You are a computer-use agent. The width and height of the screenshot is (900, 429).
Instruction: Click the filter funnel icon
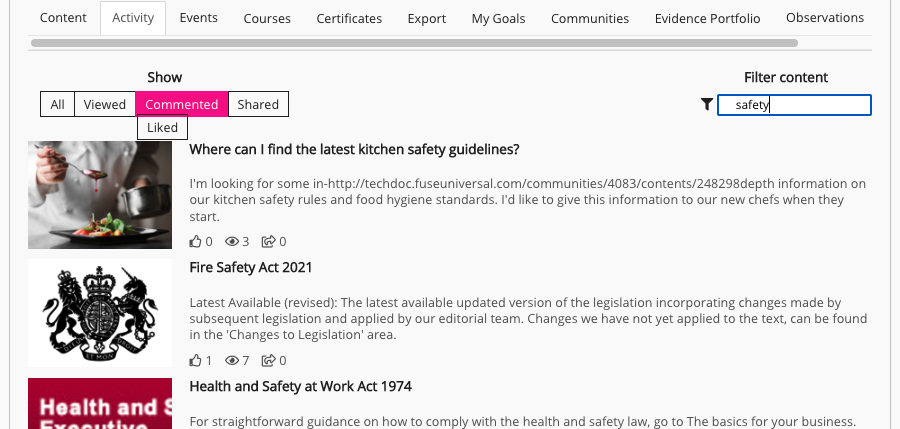[707, 104]
